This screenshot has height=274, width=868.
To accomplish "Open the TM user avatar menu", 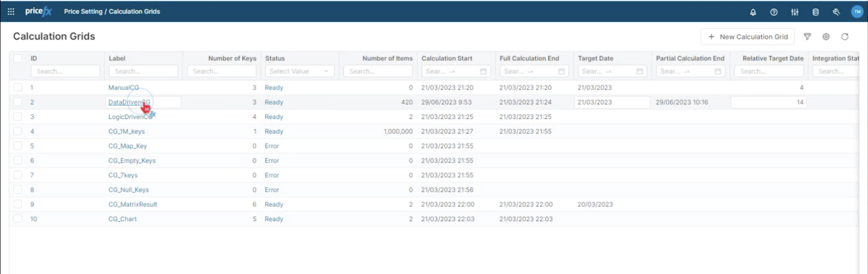I will click(x=857, y=12).
